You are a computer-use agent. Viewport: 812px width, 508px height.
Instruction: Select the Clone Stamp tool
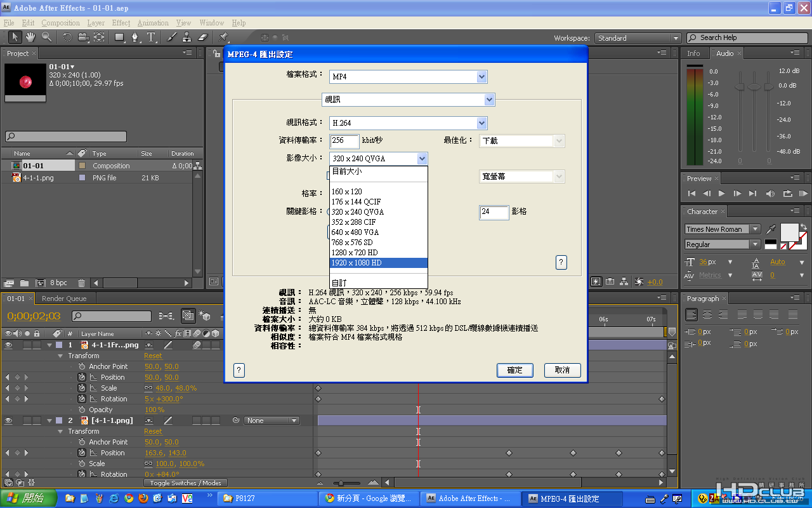188,37
